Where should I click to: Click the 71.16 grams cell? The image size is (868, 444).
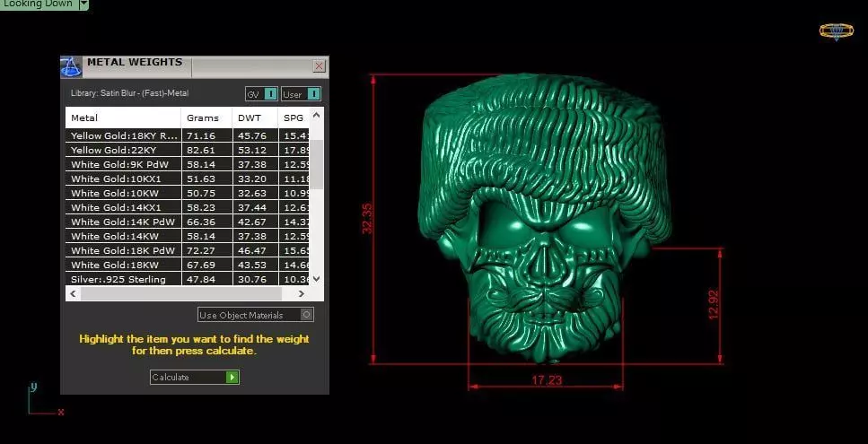click(x=206, y=135)
